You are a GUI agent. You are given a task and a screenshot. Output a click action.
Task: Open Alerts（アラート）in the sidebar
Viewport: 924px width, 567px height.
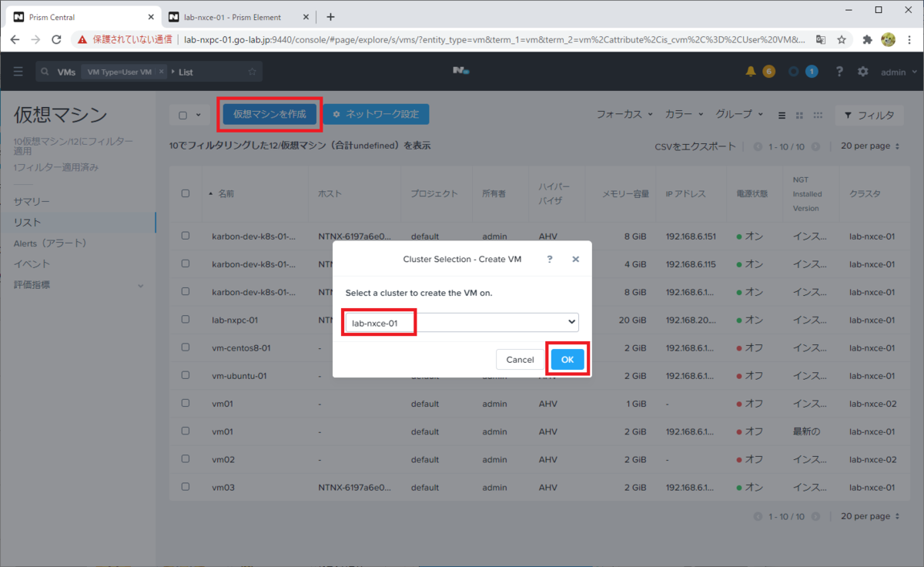[x=50, y=243]
